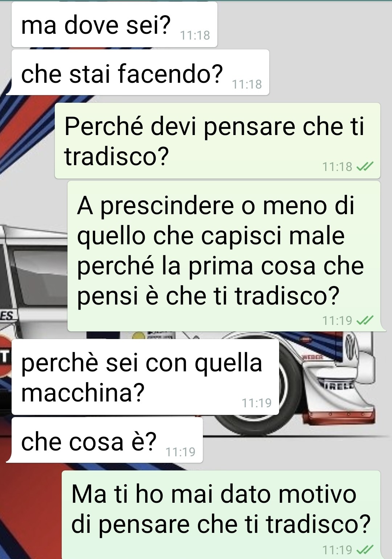
Task: Click double check ticks on the last sent message
Action: pos(364,550)
